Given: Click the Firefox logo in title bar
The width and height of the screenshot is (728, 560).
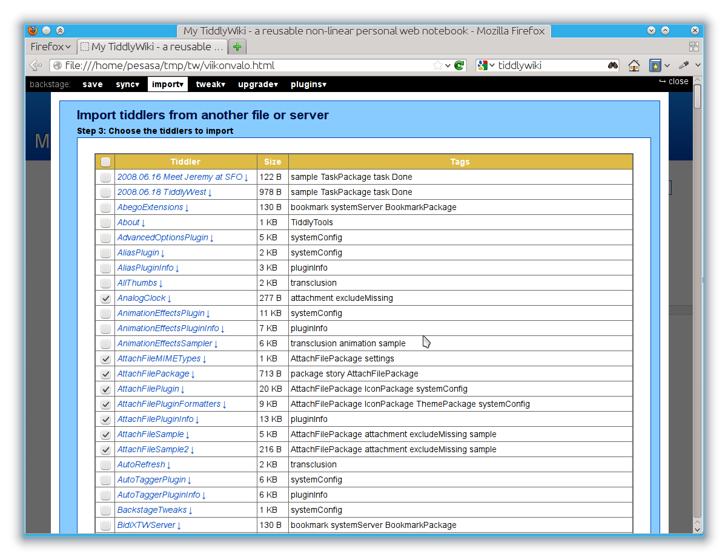Looking at the screenshot, I should 33,30.
